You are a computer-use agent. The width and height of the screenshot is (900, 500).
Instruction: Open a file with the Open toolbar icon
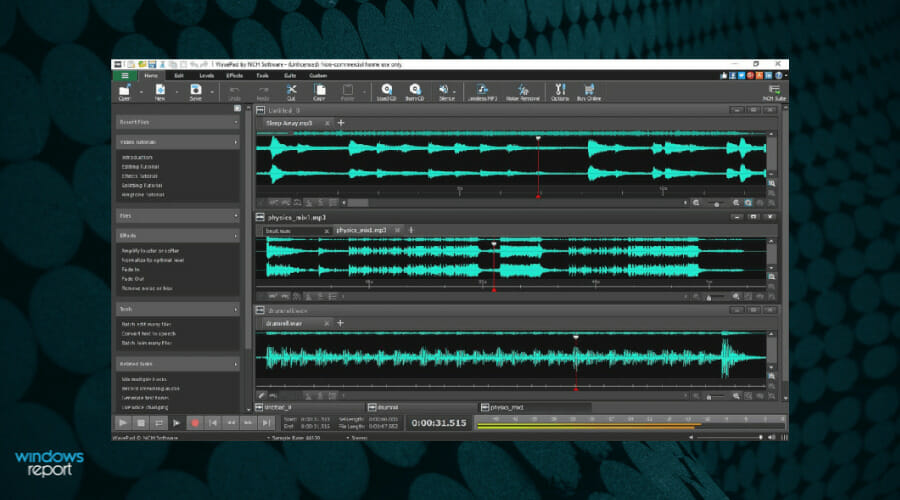[x=125, y=92]
